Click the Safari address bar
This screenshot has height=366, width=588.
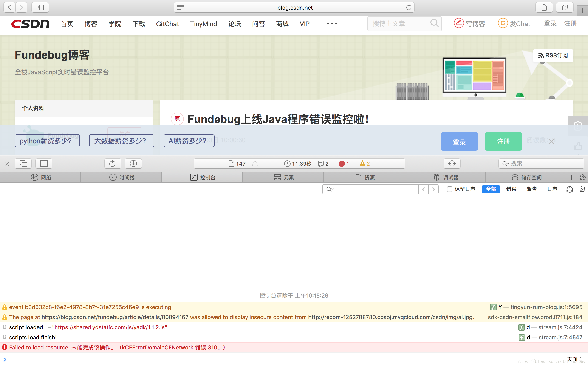[x=294, y=8]
